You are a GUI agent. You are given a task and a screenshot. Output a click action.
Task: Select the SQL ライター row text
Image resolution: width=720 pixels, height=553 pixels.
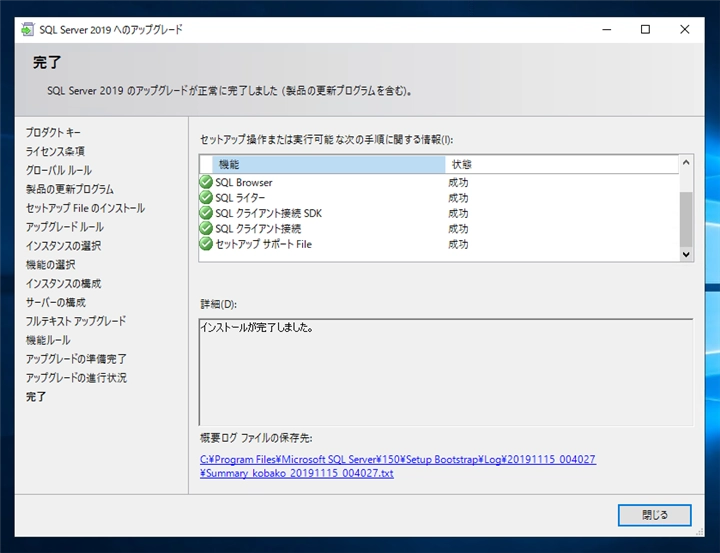tap(240, 198)
